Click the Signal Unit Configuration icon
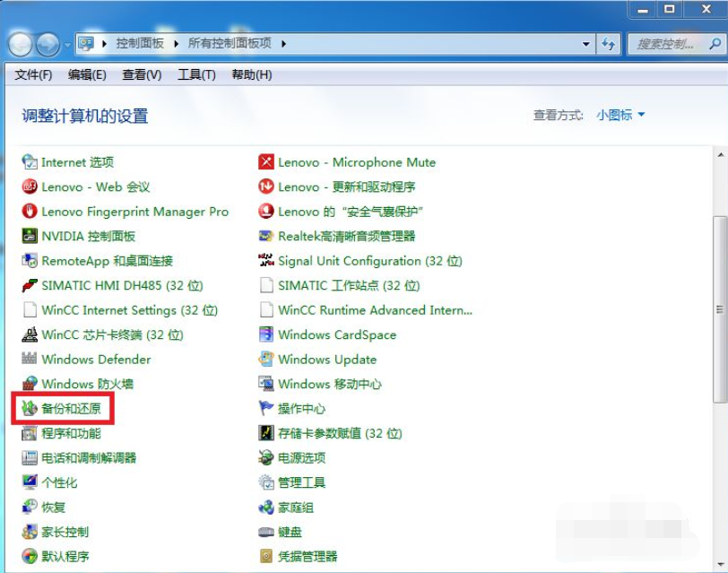 [266, 261]
